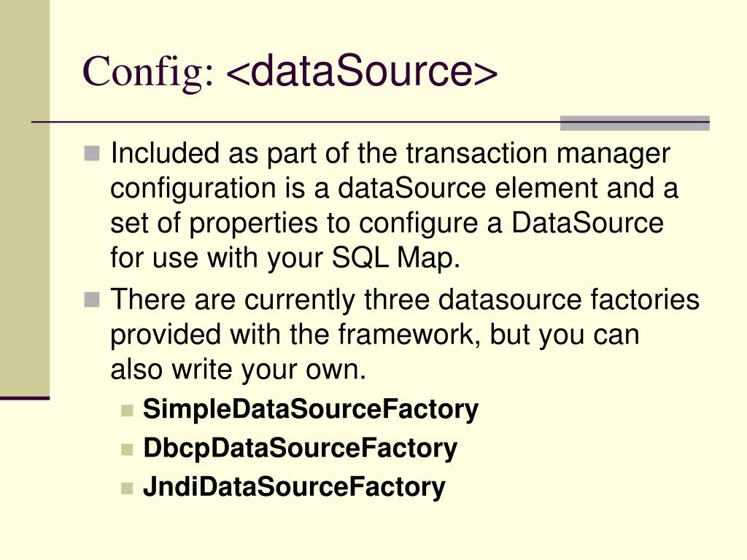
Task: Click the bullet before "Included as part"
Action: pyautogui.click(x=91, y=154)
